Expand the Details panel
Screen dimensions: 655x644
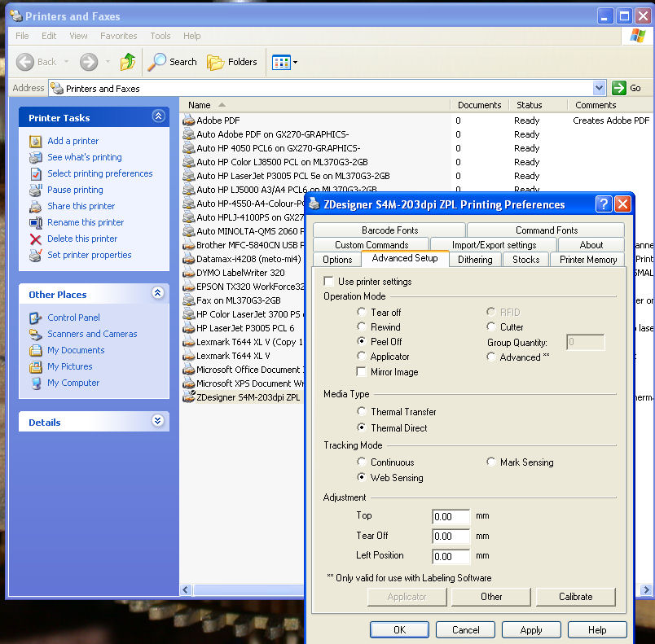tap(157, 421)
